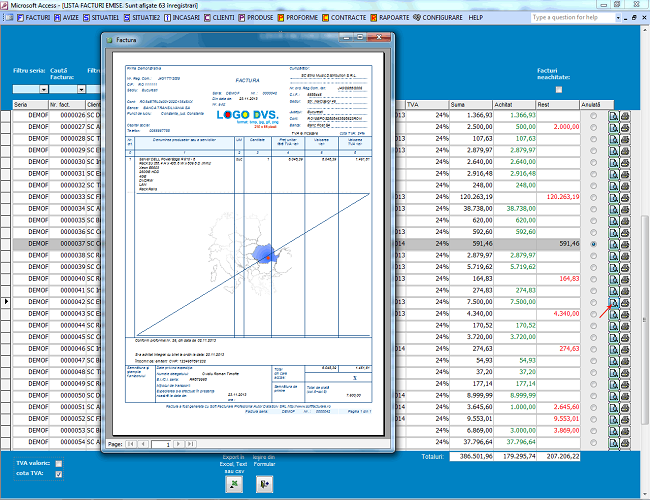Click the invoice page preview in Factura window
650x500 pixels.
coord(248,243)
